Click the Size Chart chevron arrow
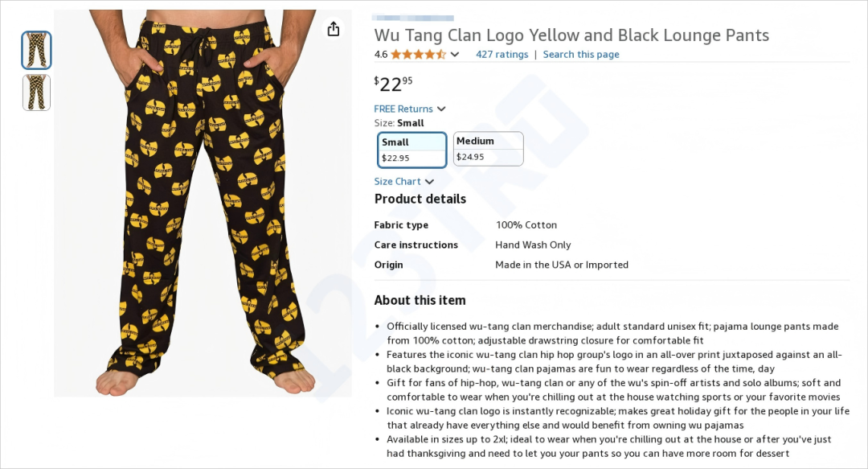Image resolution: width=868 pixels, height=469 pixels. [429, 182]
